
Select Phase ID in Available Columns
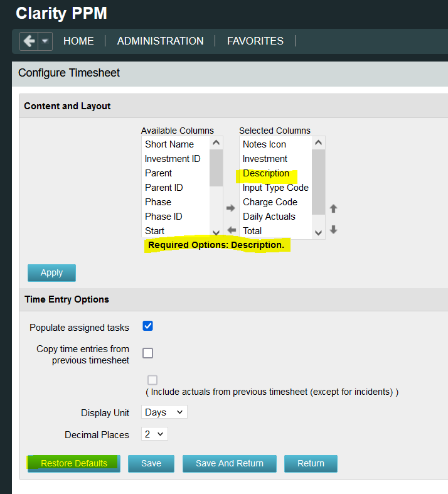coord(175,217)
